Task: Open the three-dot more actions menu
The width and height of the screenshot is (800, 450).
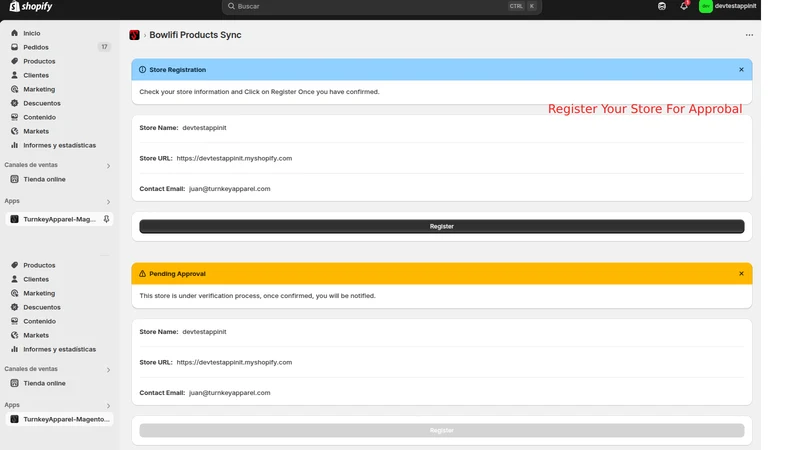Action: pos(749,35)
